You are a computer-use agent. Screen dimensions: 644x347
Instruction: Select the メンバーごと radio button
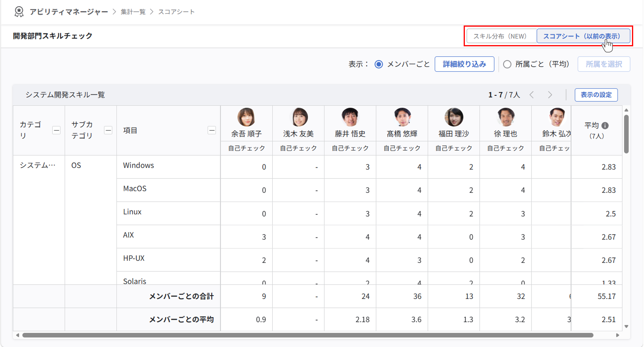coord(379,64)
